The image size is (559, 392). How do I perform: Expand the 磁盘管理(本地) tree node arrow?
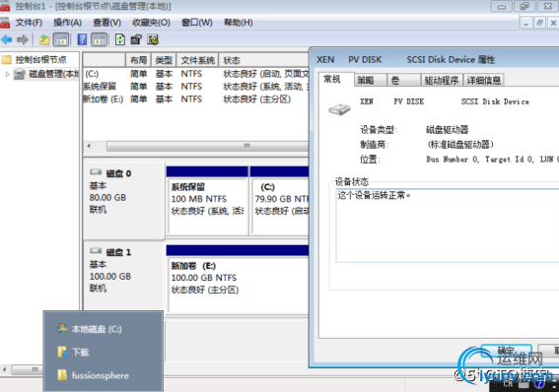coord(7,74)
